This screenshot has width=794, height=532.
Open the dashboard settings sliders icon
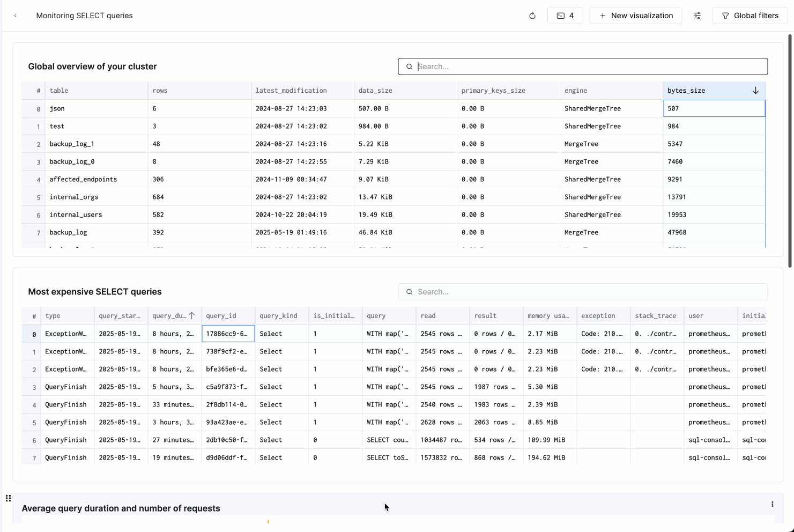click(x=697, y=16)
